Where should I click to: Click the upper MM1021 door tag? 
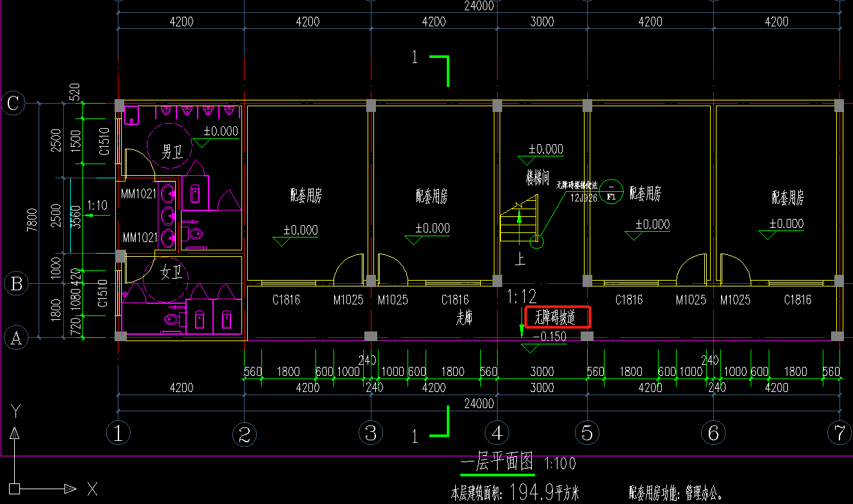pyautogui.click(x=140, y=192)
